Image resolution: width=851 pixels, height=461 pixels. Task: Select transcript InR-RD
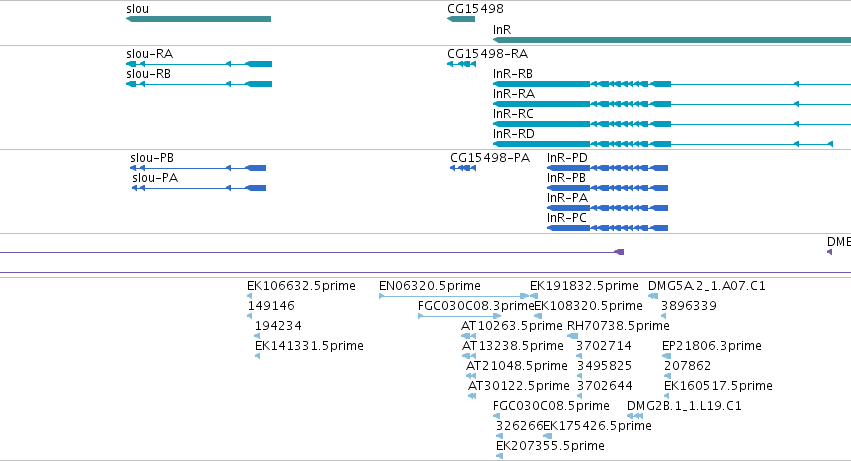(663, 144)
